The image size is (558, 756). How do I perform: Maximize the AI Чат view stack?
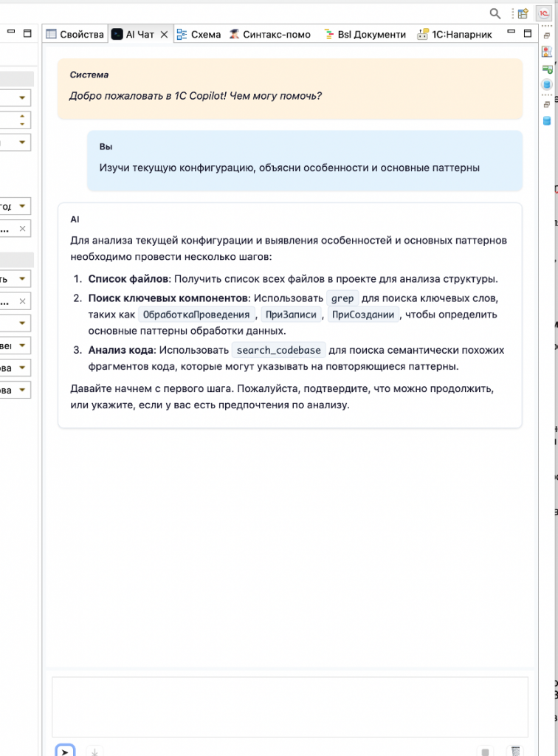tap(528, 33)
